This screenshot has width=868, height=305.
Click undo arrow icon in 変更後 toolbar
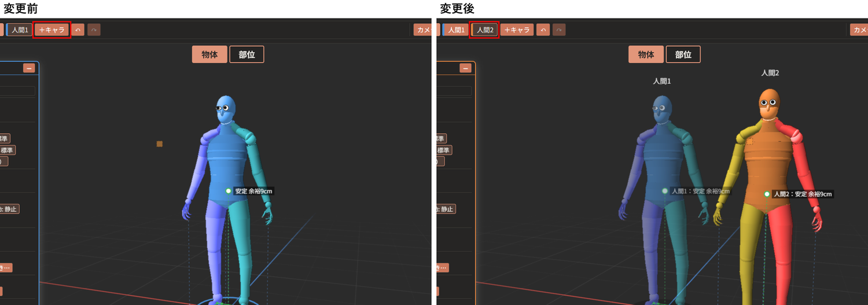[x=543, y=30]
